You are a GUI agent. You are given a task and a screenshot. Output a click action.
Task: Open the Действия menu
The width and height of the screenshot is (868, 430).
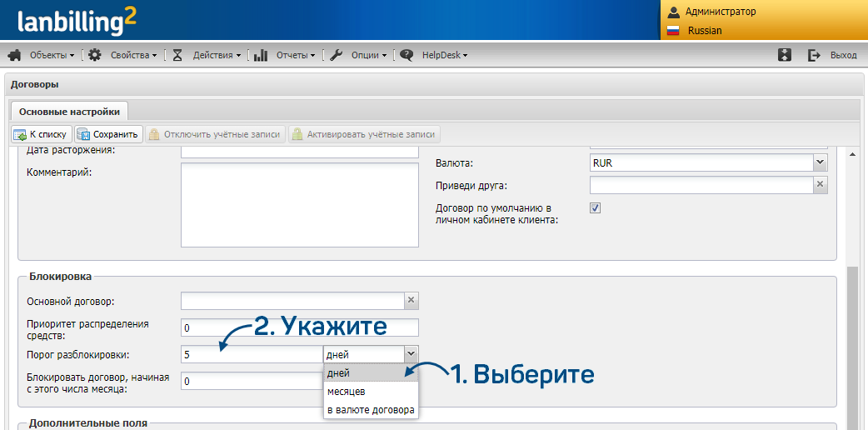click(217, 55)
